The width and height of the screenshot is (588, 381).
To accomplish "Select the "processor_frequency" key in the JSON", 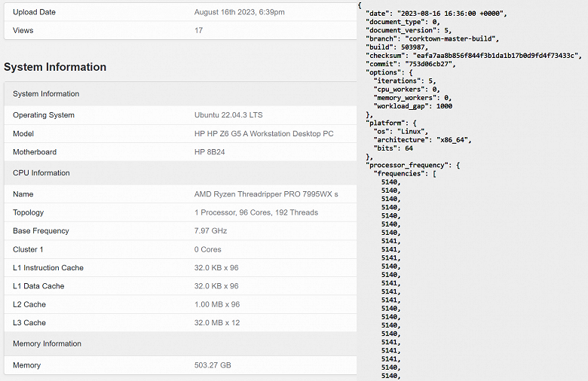I will click(x=409, y=164).
